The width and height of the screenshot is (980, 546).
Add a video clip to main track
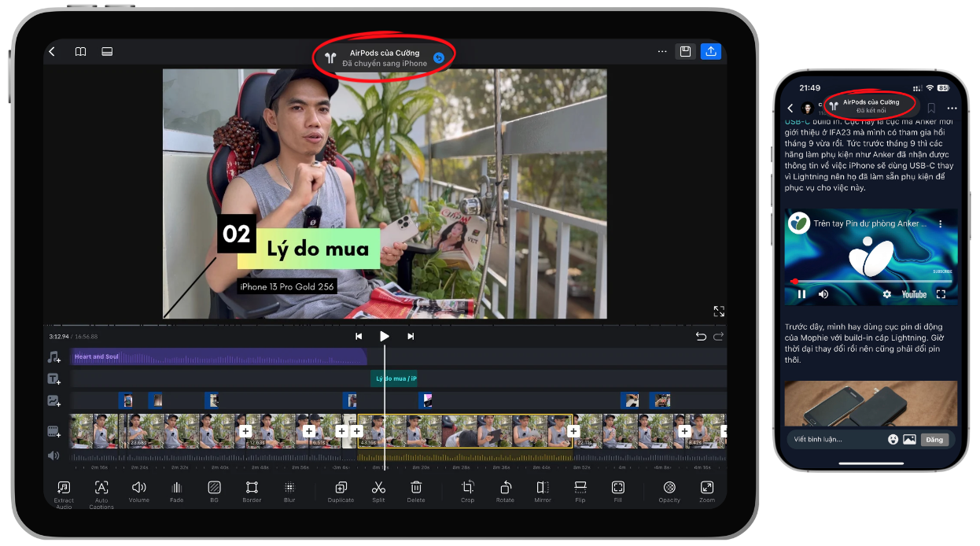tap(53, 431)
